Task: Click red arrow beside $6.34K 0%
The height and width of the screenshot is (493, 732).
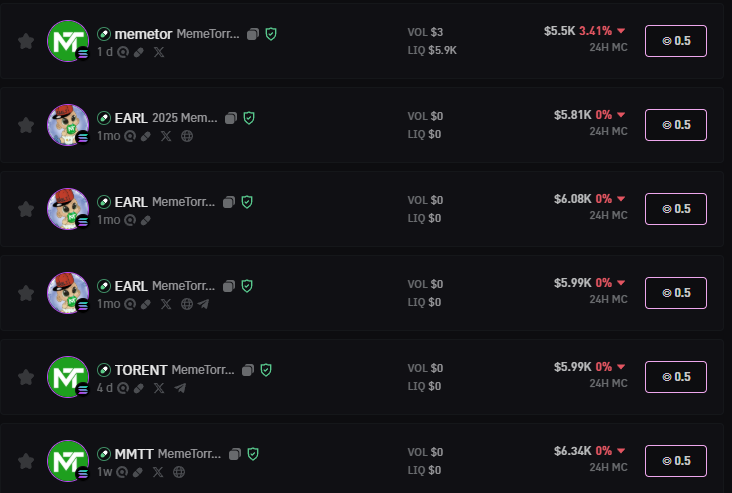Action: point(621,451)
